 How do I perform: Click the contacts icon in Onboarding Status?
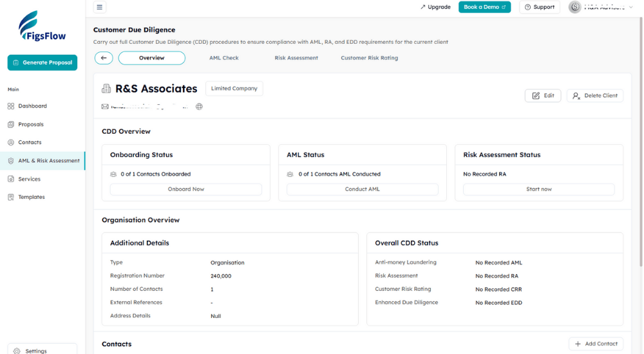coord(113,174)
